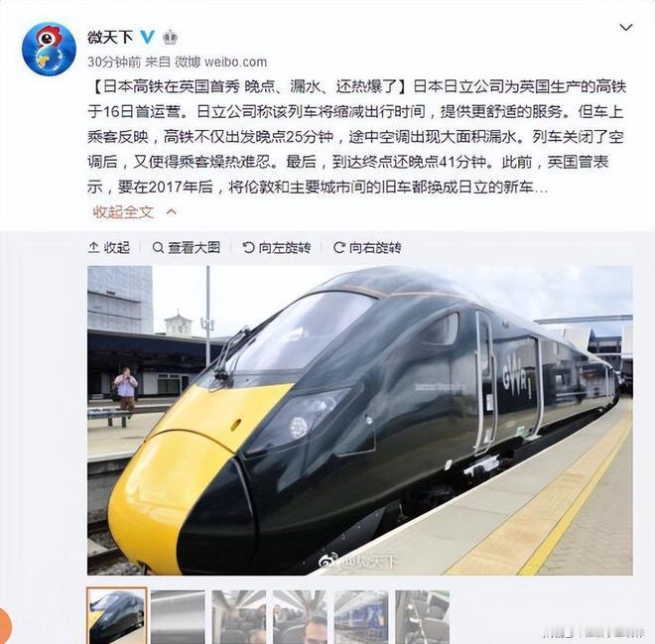The height and width of the screenshot is (644, 655).
Task: Select the fourth passengers thumbnail
Action: click(x=300, y=617)
